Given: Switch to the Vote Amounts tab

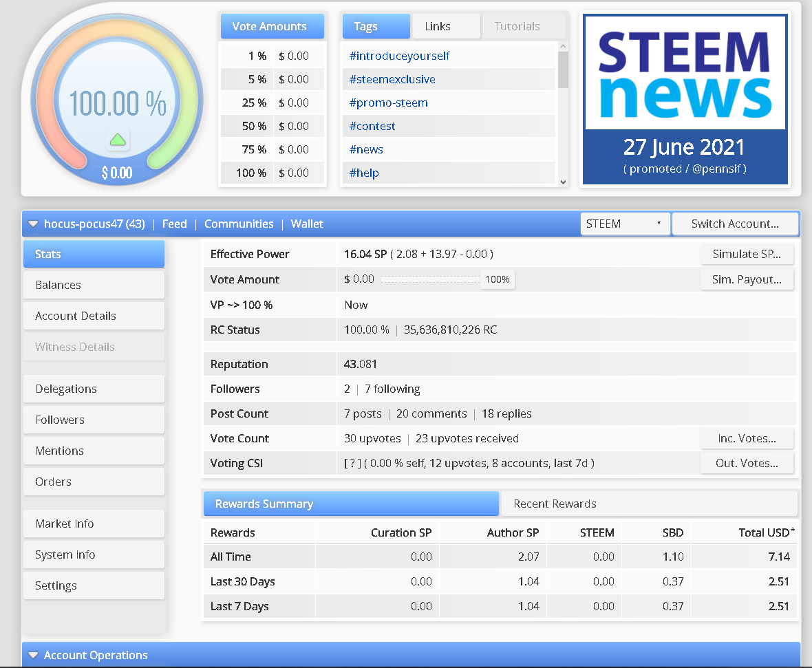Looking at the screenshot, I should (273, 26).
